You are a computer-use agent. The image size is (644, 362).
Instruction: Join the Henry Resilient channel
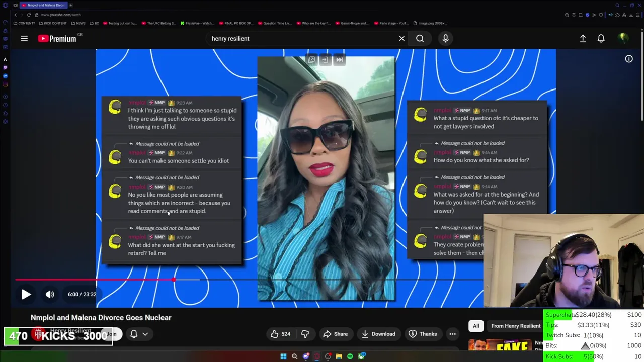[112, 334]
